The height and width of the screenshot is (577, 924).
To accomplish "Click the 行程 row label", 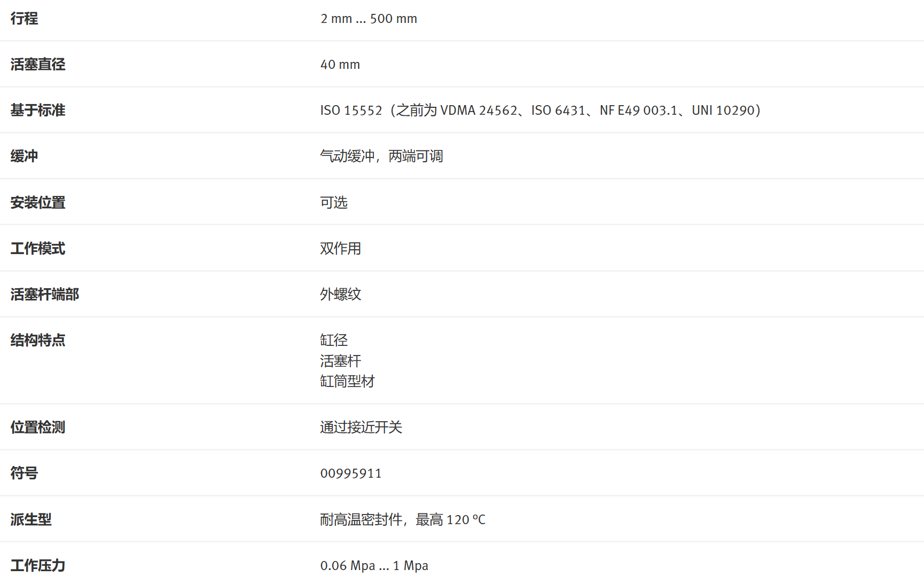I will [24, 19].
